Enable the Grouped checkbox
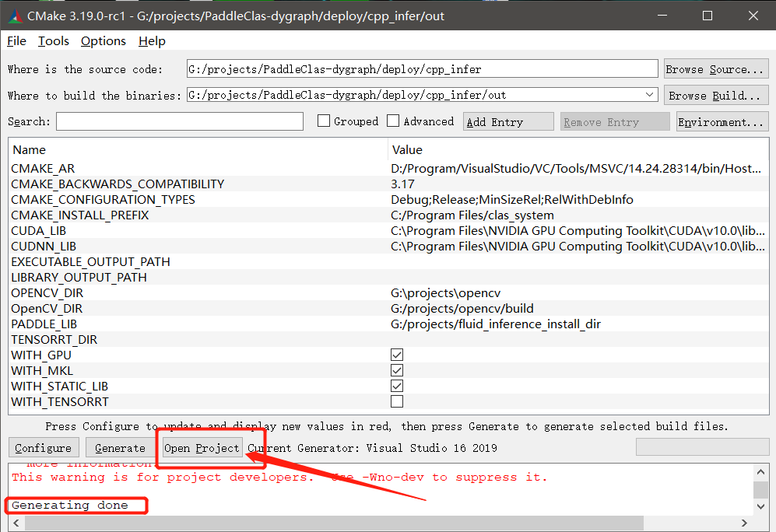 [325, 121]
